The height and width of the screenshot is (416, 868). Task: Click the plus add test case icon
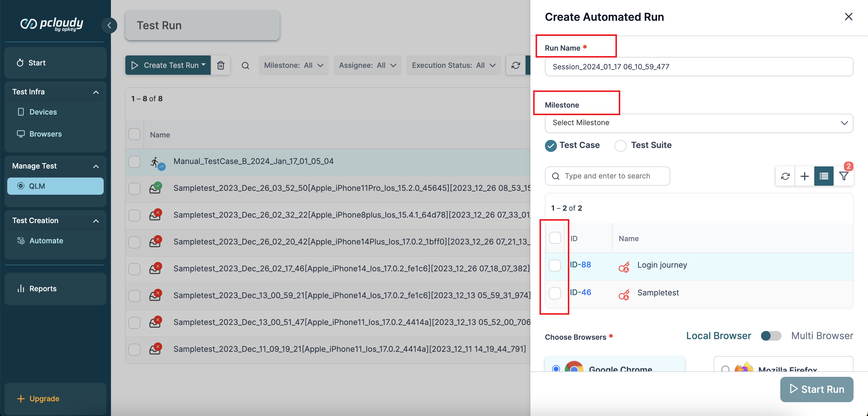tap(804, 176)
